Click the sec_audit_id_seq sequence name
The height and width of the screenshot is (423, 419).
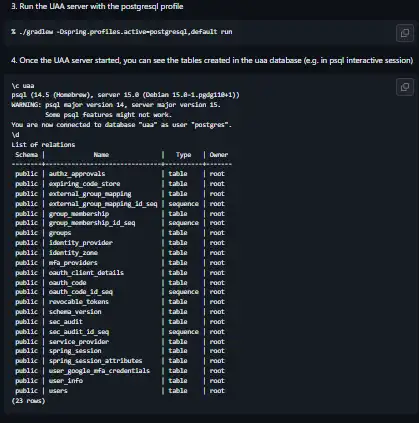click(79, 332)
